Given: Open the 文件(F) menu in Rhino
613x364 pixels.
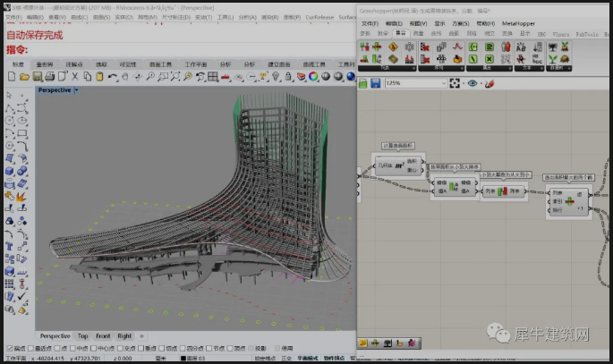Looking at the screenshot, I should [x=13, y=17].
